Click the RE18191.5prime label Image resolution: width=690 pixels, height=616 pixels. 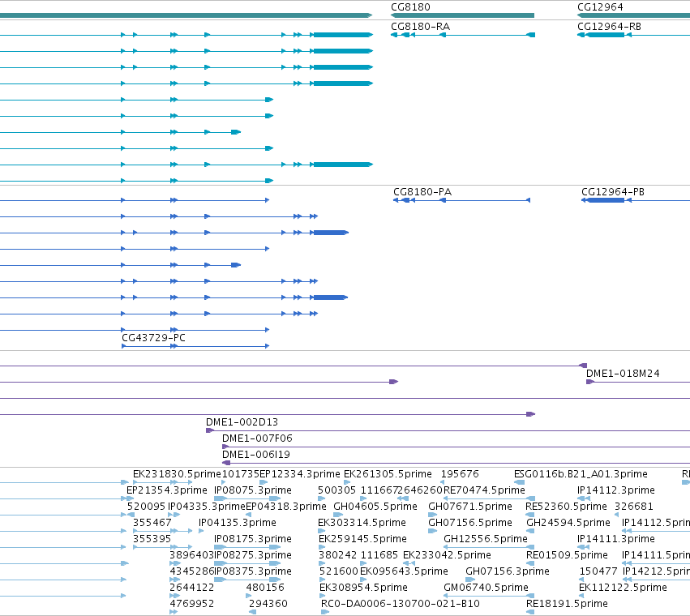click(x=568, y=604)
